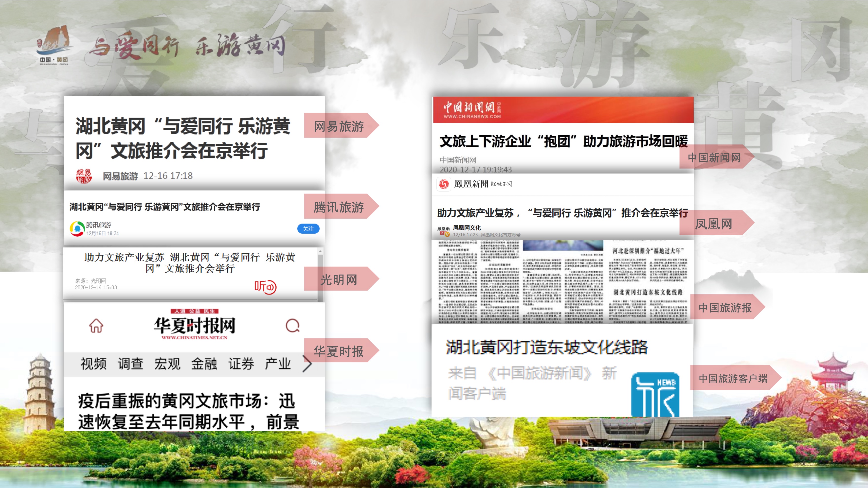Click the 凤凰新闻 swirl logo
This screenshot has height=488, width=868.
(444, 184)
